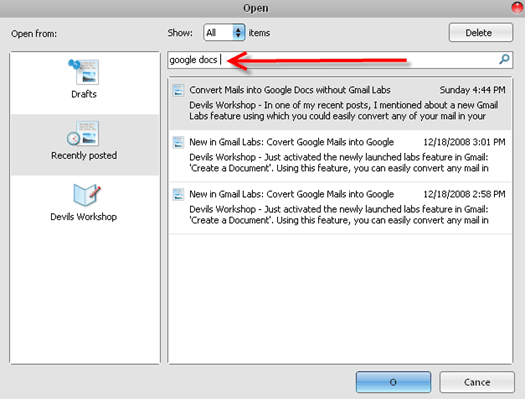The image size is (525, 399).
Task: Select the Recently posted icon
Action: [x=83, y=133]
